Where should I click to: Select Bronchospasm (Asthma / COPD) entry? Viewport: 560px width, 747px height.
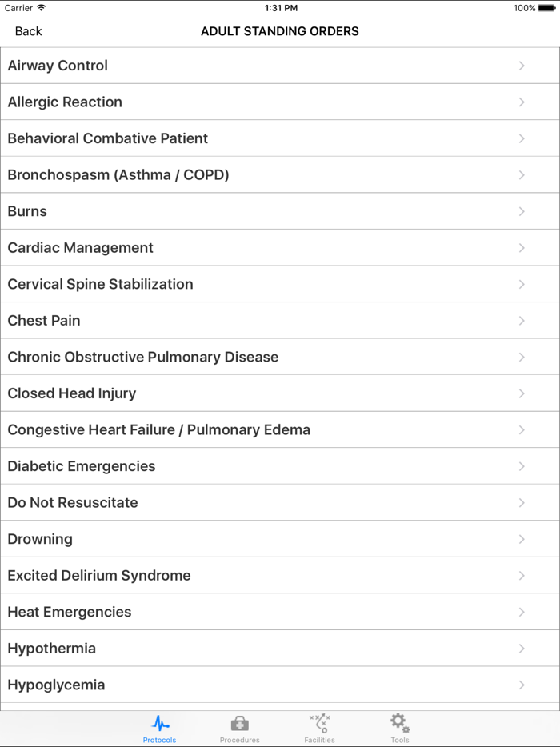pyautogui.click(x=118, y=175)
